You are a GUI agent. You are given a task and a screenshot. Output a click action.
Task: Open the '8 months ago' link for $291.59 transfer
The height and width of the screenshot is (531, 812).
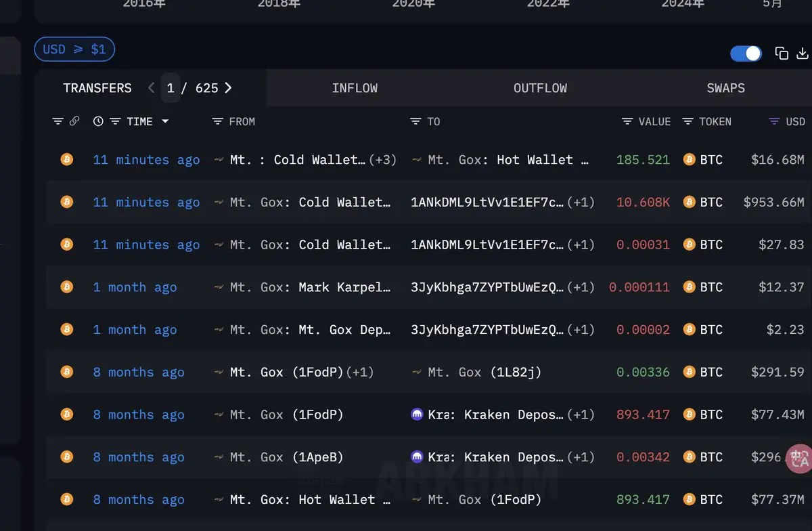(x=139, y=372)
